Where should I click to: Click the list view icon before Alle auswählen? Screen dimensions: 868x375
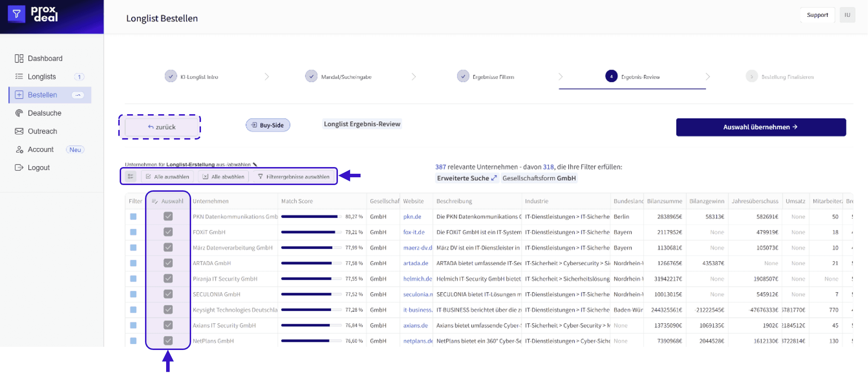pos(131,177)
